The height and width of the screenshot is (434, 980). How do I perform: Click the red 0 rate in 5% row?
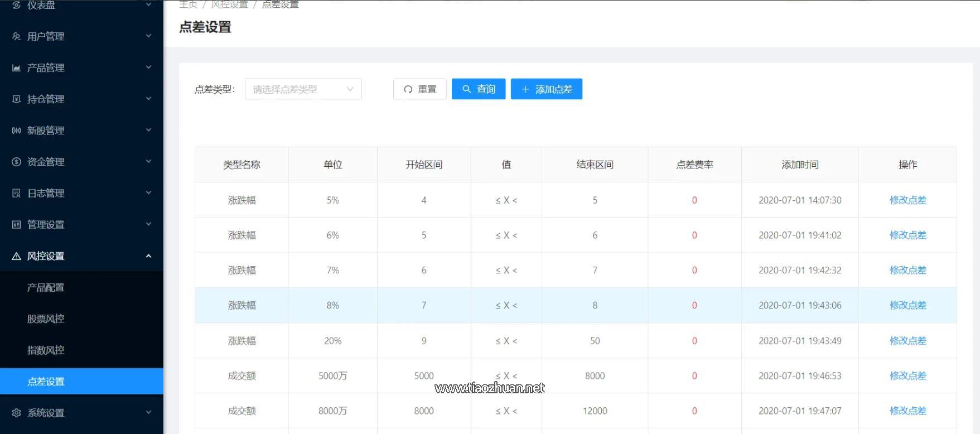[694, 200]
